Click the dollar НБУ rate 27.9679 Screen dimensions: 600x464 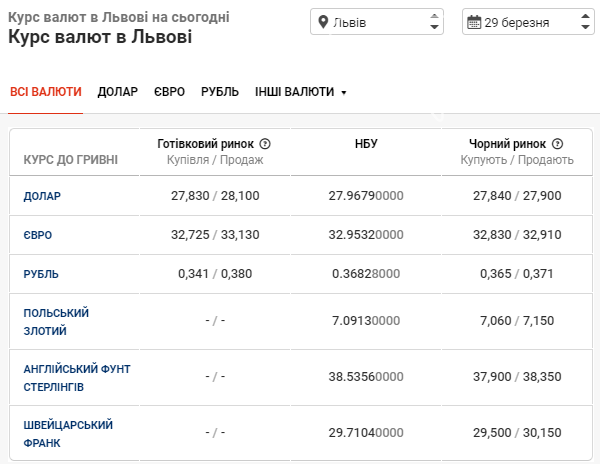(x=366, y=196)
